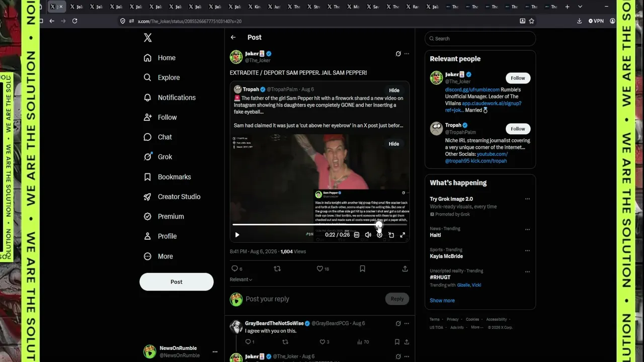Toggle video closed captions
644x362 pixels.
coord(357,235)
